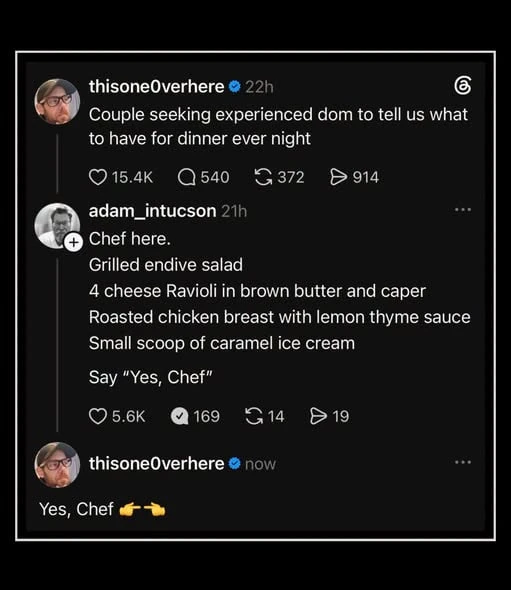Open more options on adam_intucson's reply
The width and height of the screenshot is (511, 590).
pyautogui.click(x=463, y=210)
